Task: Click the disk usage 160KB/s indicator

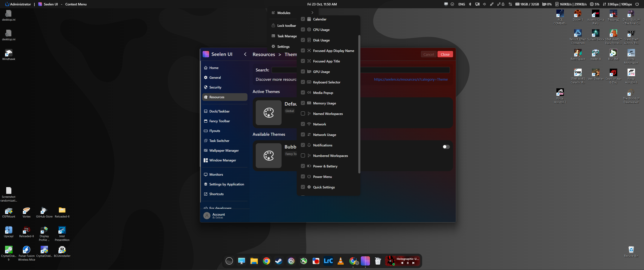Action: 571,4
